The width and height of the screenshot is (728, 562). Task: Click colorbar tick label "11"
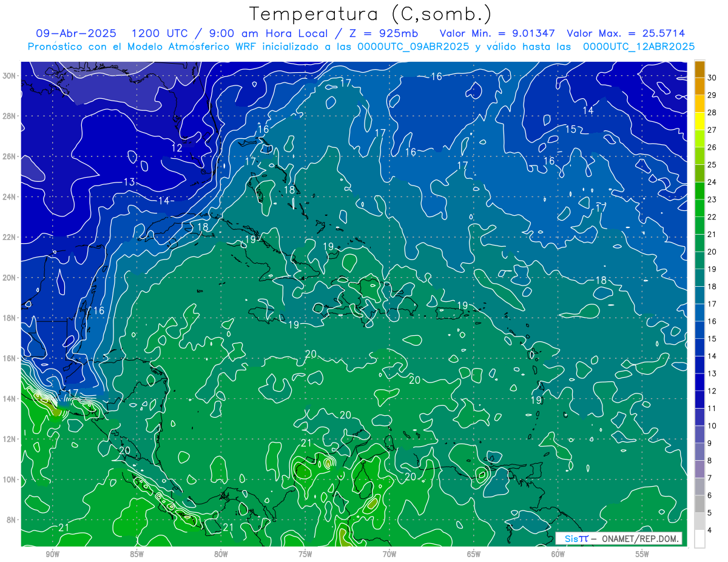pos(712,408)
